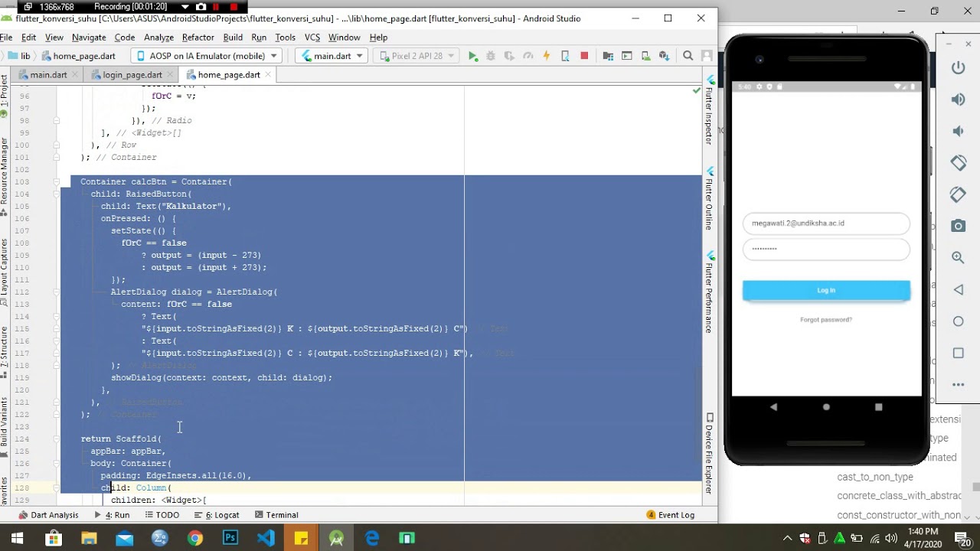Click emulator sidebar Overview square
This screenshot has width=980, height=551.
click(958, 353)
